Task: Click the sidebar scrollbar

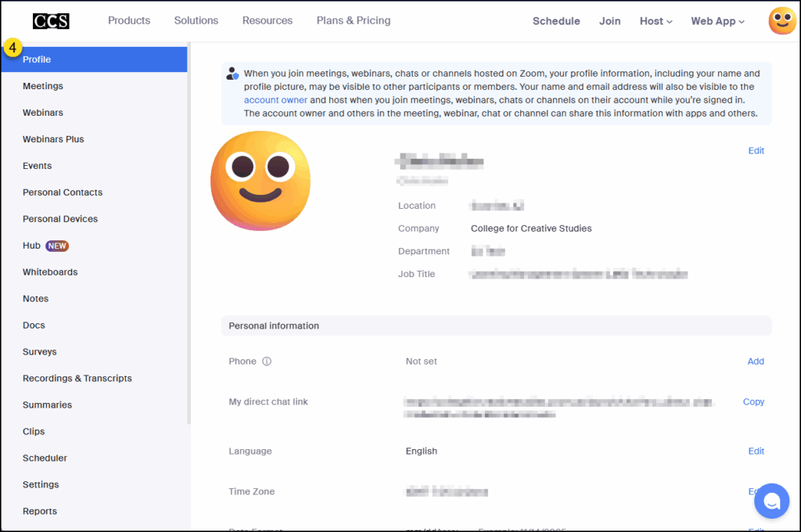Action: (x=189, y=235)
